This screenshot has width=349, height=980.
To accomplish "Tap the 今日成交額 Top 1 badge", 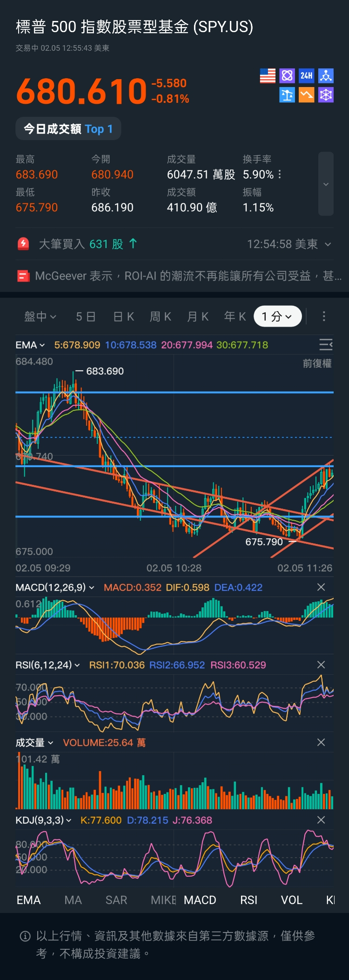I will (x=68, y=129).
